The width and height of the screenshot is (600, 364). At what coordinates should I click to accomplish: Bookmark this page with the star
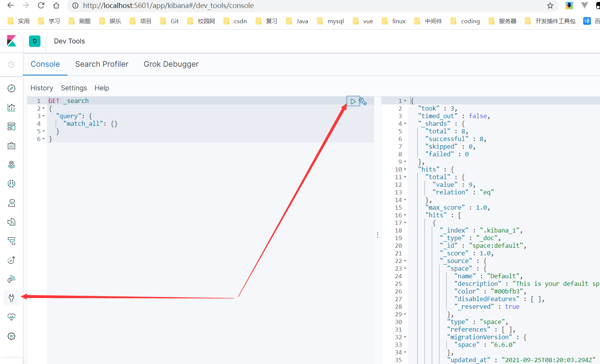click(x=550, y=6)
